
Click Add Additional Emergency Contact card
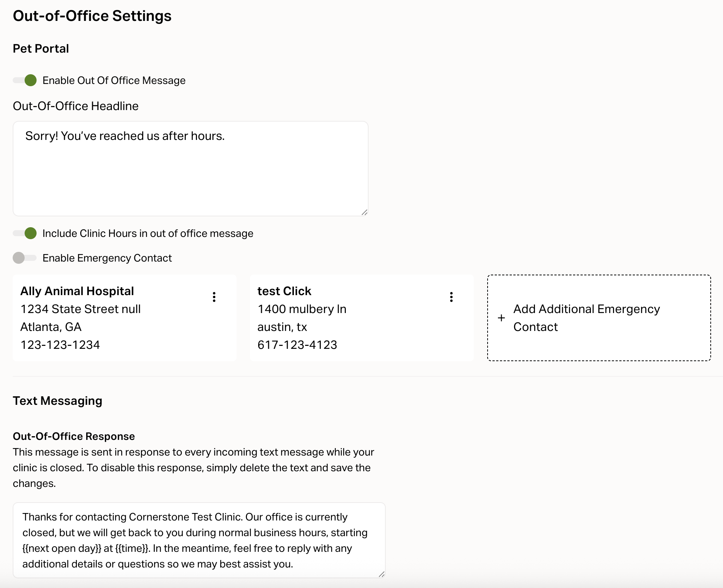[x=599, y=318]
